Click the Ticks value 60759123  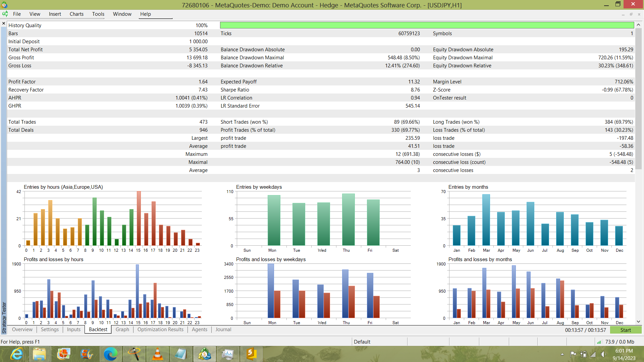click(409, 33)
